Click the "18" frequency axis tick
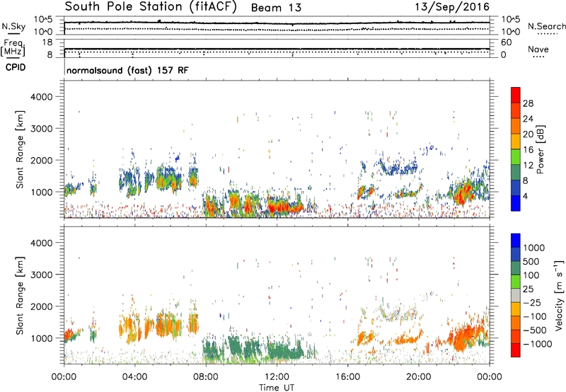Screen dimensions: 566x392 pyautogui.click(x=47, y=42)
